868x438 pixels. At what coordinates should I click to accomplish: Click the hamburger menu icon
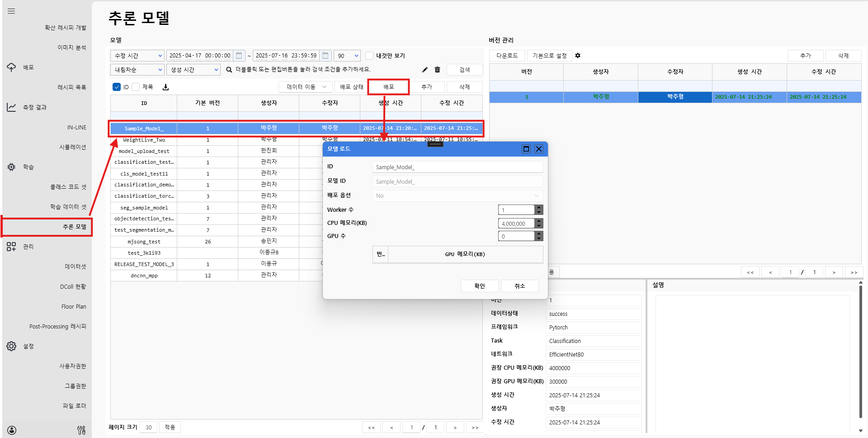(11, 11)
